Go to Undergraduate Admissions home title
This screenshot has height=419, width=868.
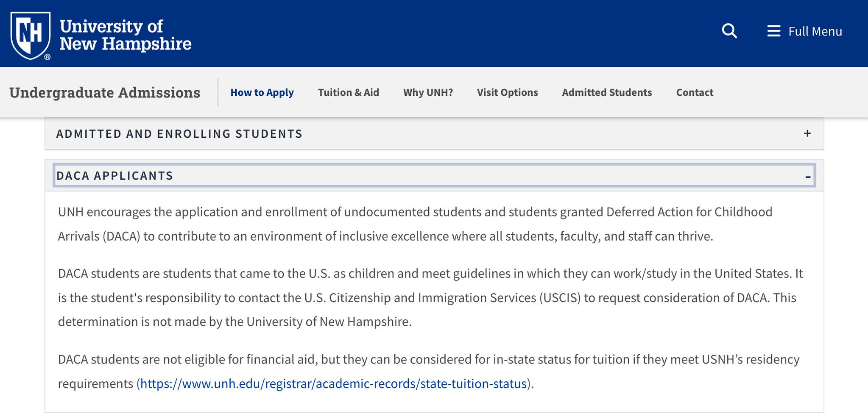pyautogui.click(x=105, y=92)
